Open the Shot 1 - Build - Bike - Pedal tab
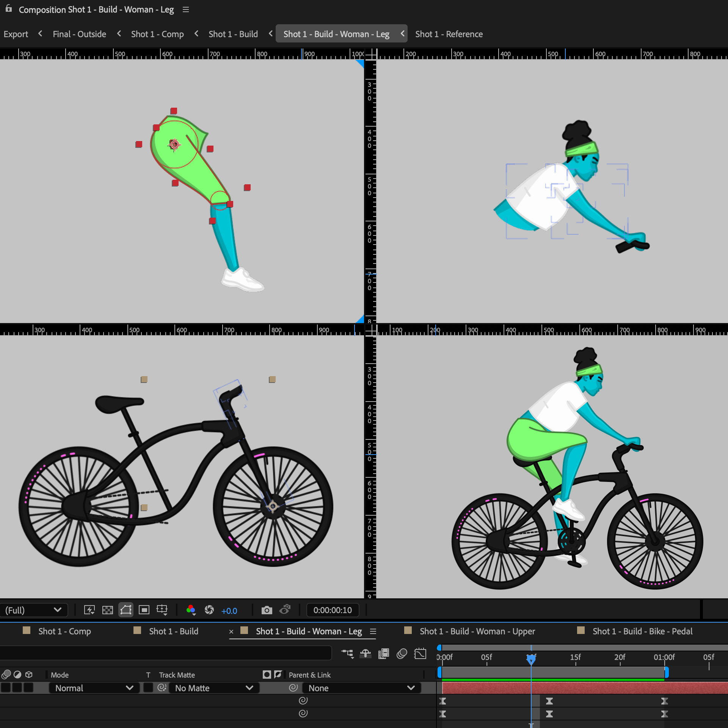The height and width of the screenshot is (728, 728). coord(642,631)
